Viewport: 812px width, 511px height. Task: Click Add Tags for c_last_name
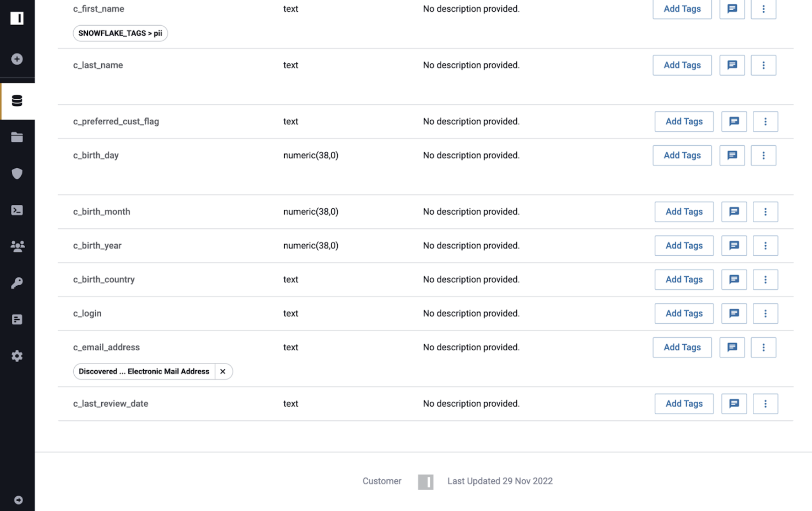682,65
